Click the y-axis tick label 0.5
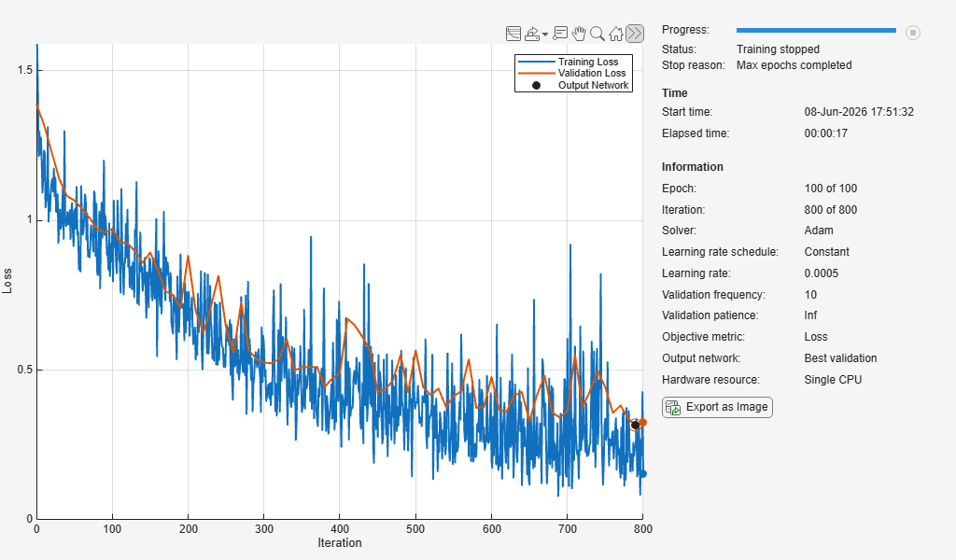Viewport: 956px width, 560px height. coord(25,370)
